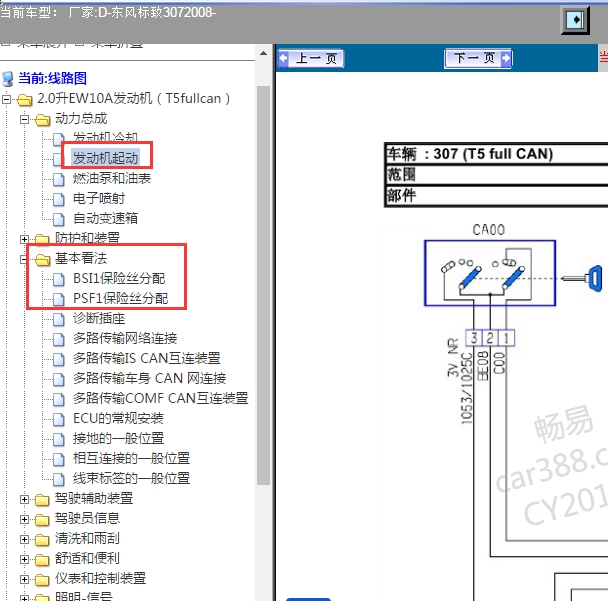Open the 电子喷射 diagram
608x601 pixels.
[x=99, y=199]
